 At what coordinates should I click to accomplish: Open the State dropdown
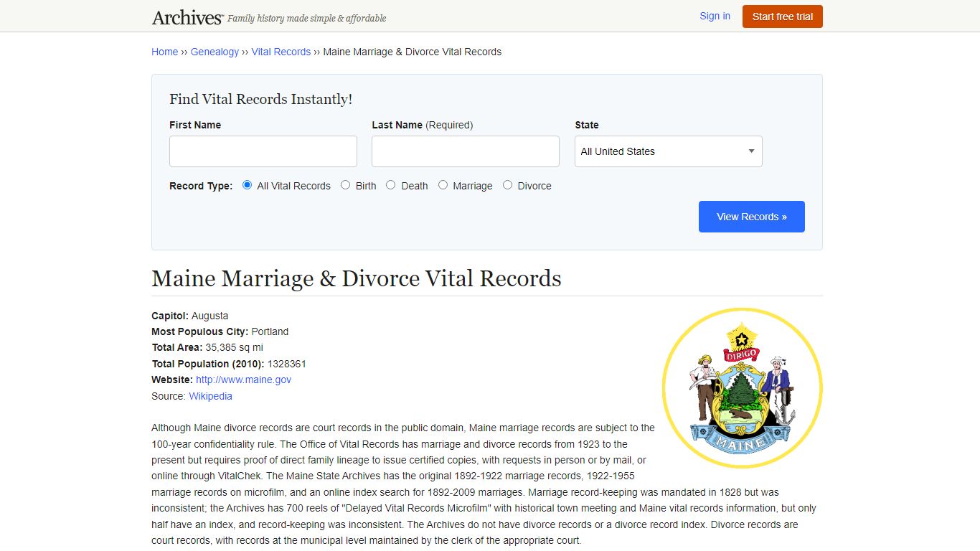point(668,151)
